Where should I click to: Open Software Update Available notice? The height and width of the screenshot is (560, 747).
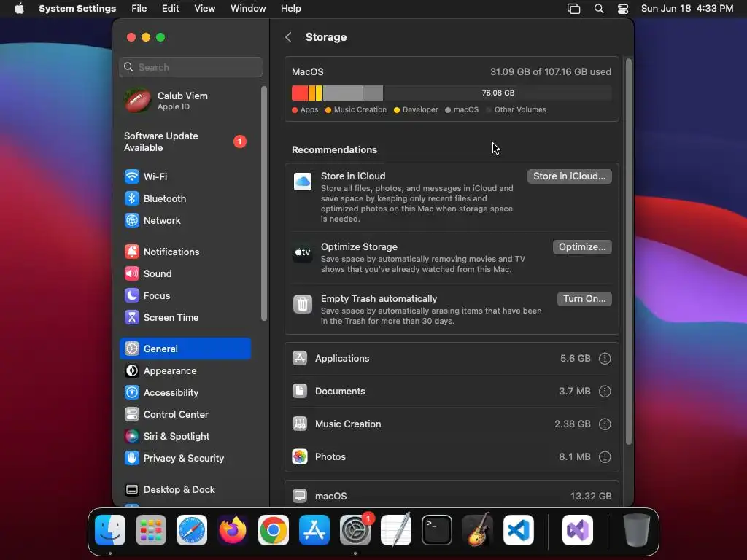click(x=185, y=142)
